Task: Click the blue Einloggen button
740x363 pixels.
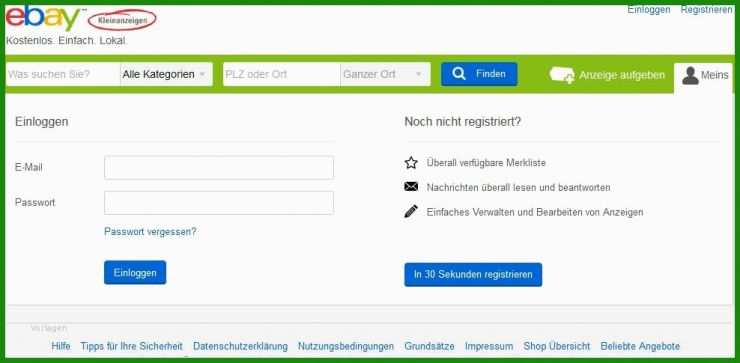Action: click(135, 272)
